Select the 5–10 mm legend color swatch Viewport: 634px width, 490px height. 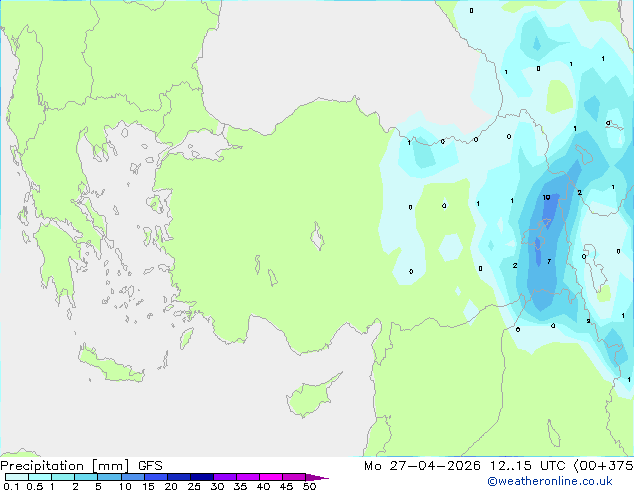pos(109,477)
